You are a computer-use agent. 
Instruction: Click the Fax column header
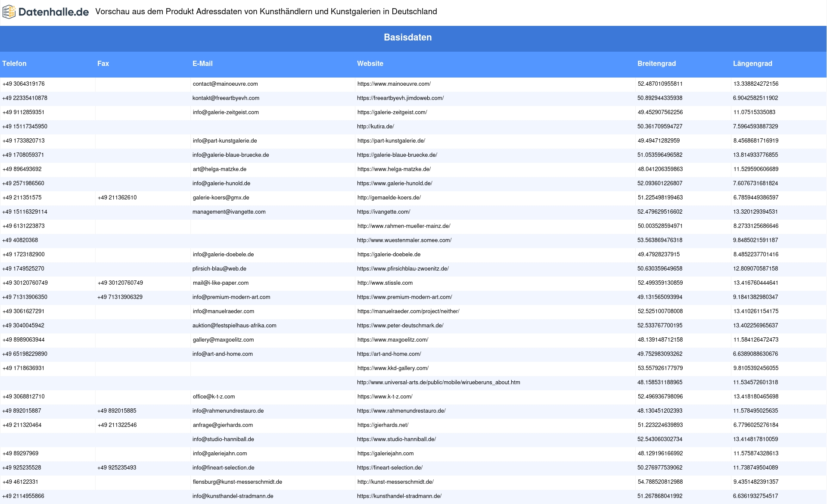click(x=103, y=63)
